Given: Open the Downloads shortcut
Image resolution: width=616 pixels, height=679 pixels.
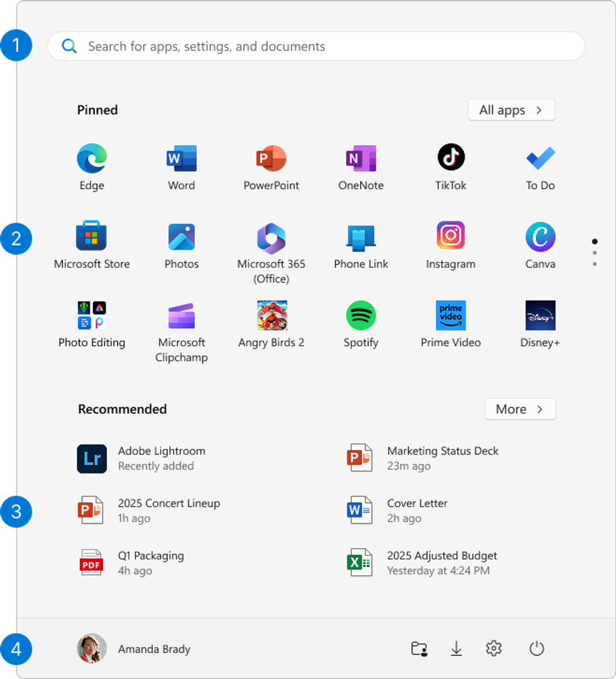Looking at the screenshot, I should coord(456,648).
